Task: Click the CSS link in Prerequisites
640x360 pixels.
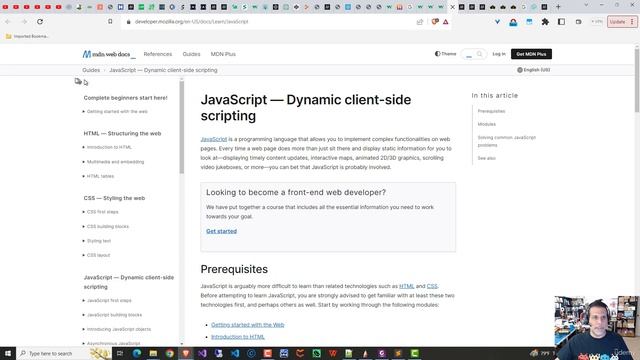Action: pyautogui.click(x=432, y=286)
